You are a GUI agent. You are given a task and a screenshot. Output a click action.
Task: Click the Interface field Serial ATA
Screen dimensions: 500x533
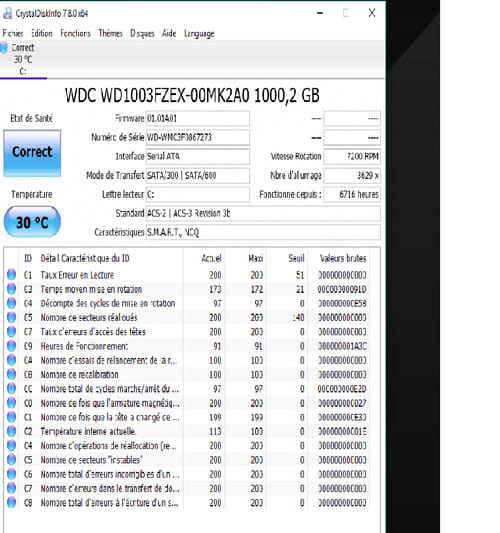pyautogui.click(x=198, y=156)
